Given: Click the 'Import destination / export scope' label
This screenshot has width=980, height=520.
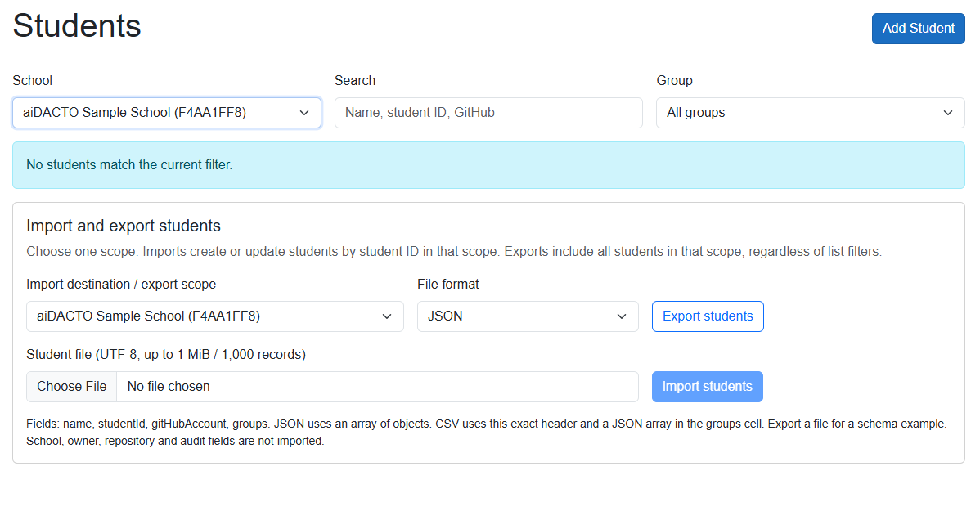Looking at the screenshot, I should click(x=120, y=284).
